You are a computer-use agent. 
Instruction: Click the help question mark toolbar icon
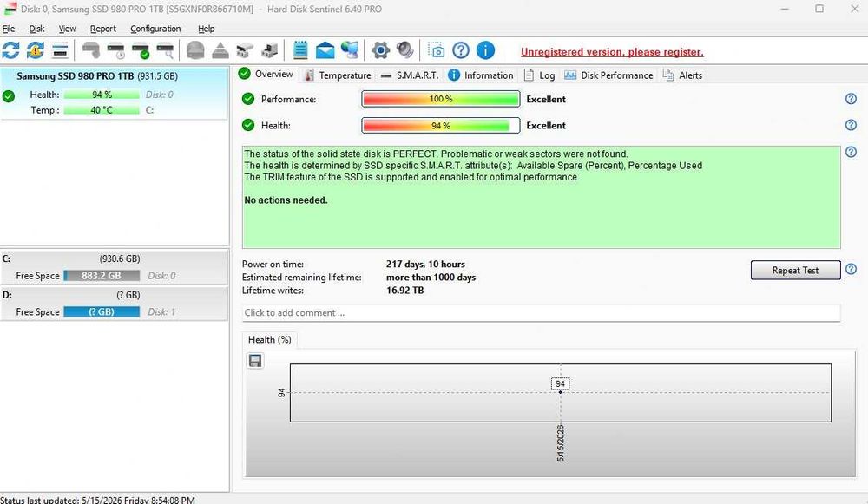[461, 50]
